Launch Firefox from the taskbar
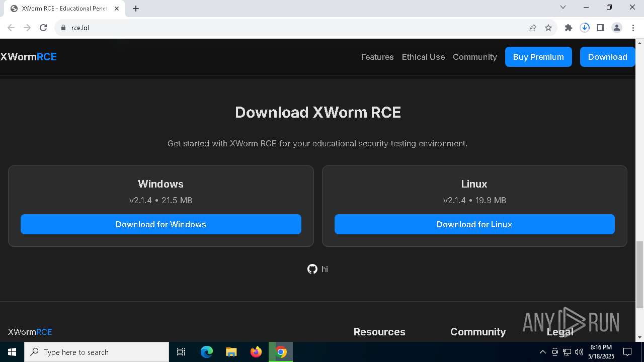Screen dimensions: 644x362 click(x=256, y=352)
